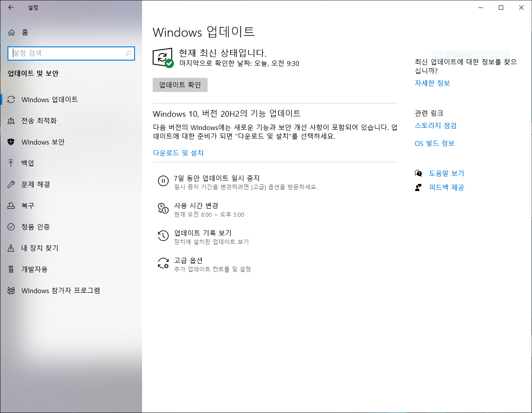Open the 스토리지 점검 link
The width and height of the screenshot is (532, 413).
(436, 126)
